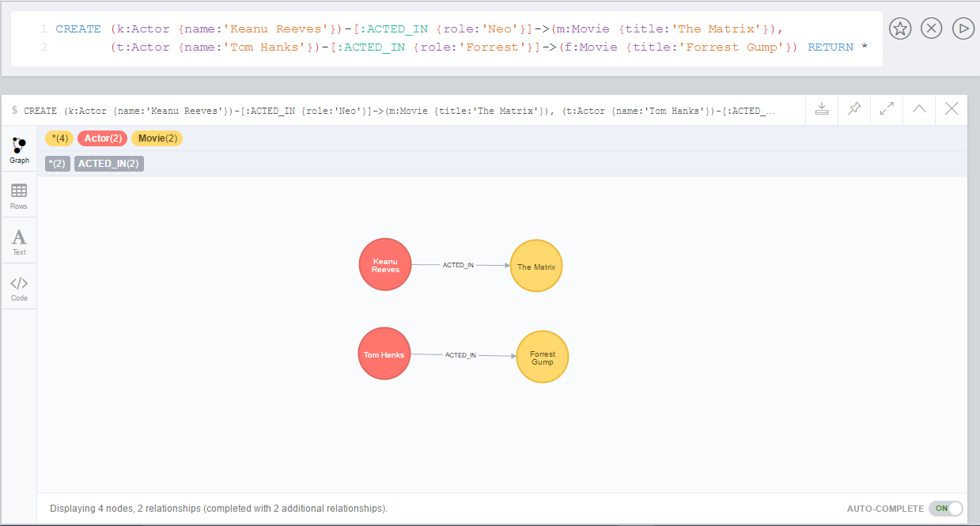This screenshot has height=526, width=980.
Task: Clear the editor with the X icon
Action: [x=931, y=28]
